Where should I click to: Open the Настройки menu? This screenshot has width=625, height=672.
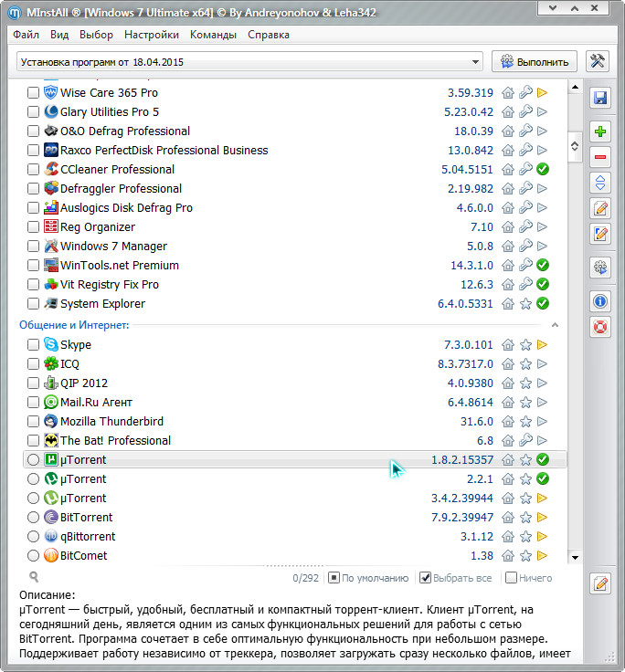(x=152, y=35)
